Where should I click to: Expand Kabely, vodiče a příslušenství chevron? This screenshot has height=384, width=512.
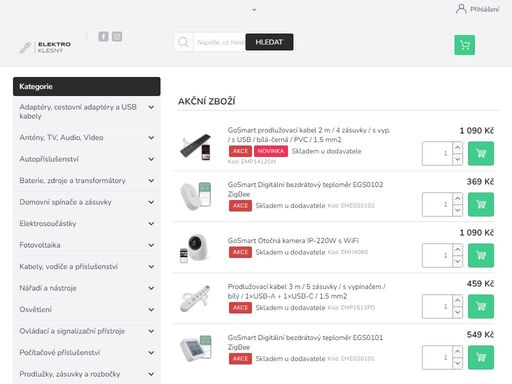151,267
